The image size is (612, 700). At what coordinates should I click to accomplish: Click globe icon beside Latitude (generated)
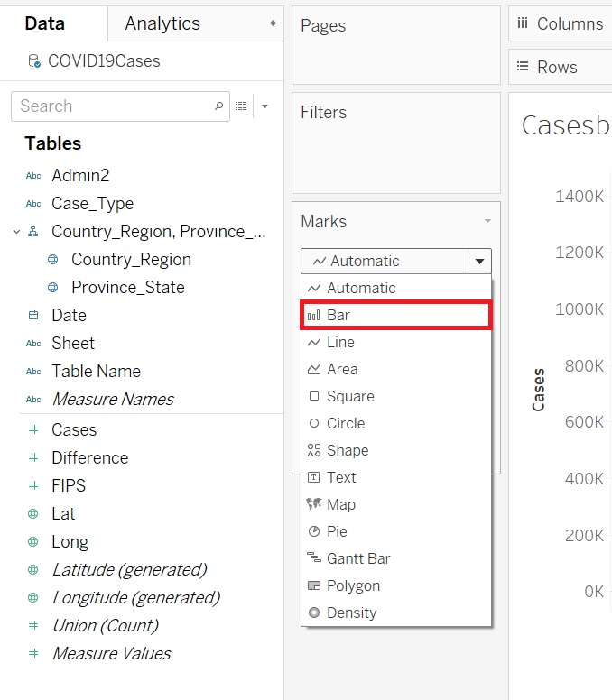(x=33, y=570)
